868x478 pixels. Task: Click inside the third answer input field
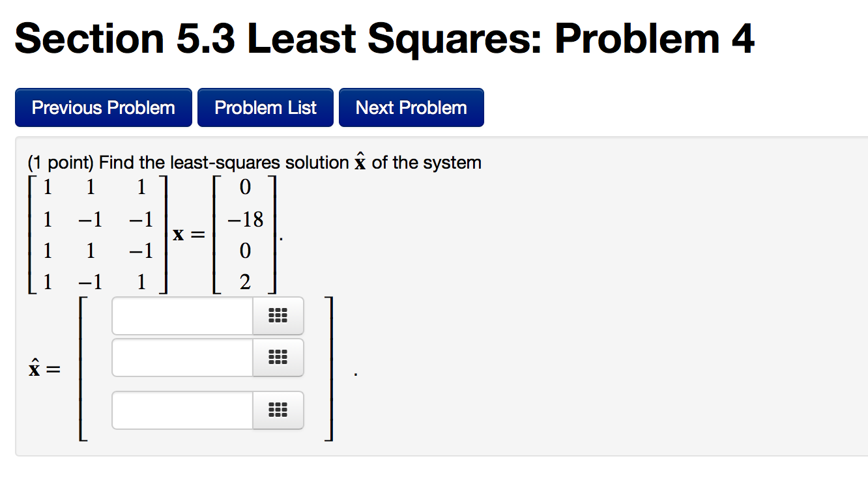[182, 410]
